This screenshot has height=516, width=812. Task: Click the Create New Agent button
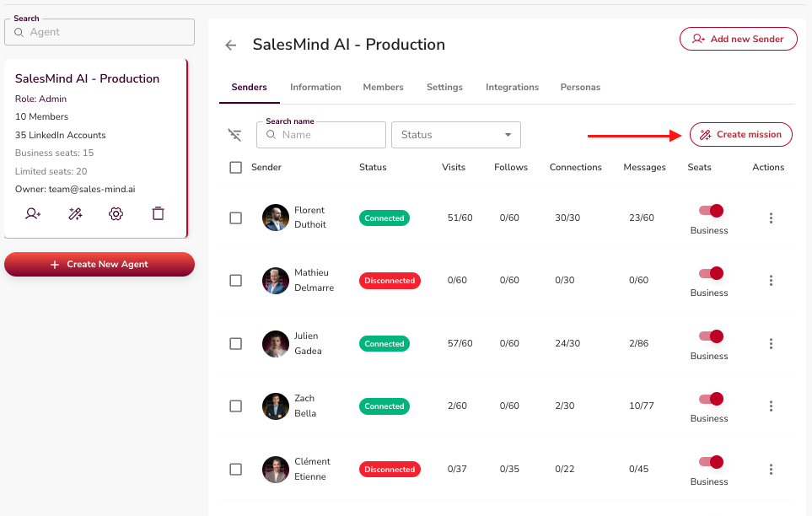click(99, 265)
